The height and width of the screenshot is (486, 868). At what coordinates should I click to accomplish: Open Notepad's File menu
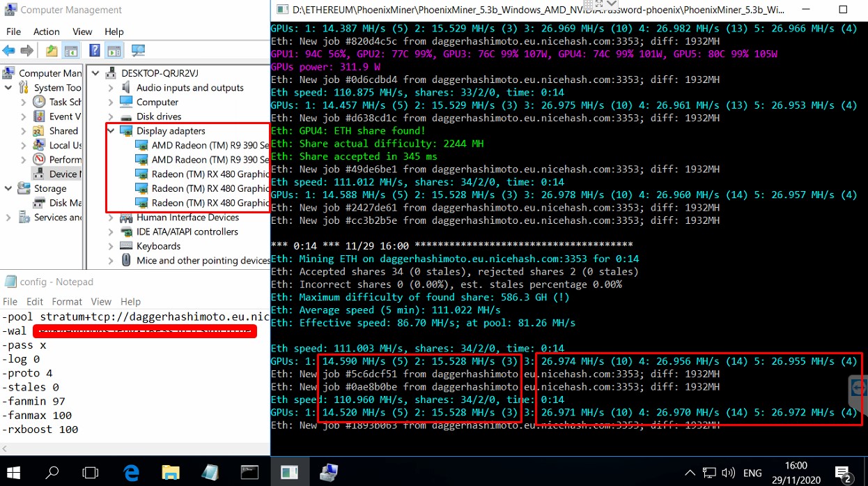pyautogui.click(x=10, y=301)
